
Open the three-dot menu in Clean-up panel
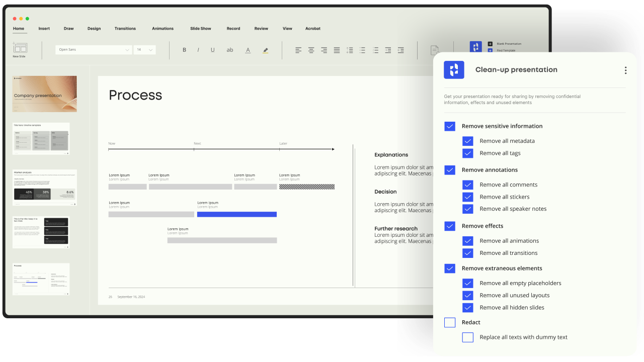tap(625, 70)
